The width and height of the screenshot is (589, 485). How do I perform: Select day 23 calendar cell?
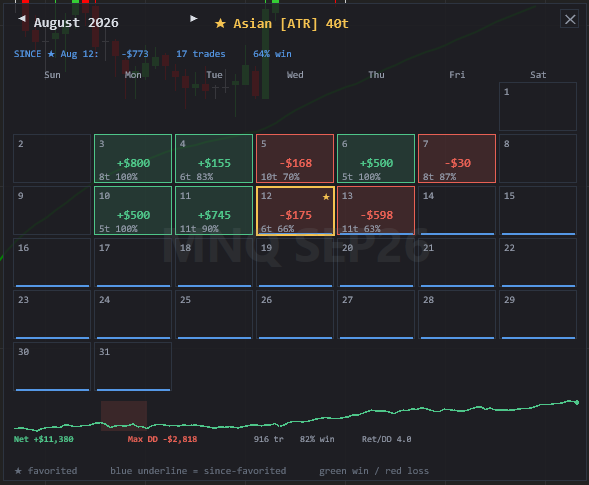[52, 314]
